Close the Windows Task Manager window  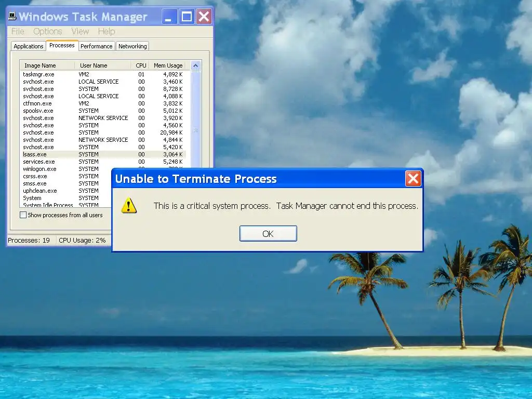pos(204,16)
